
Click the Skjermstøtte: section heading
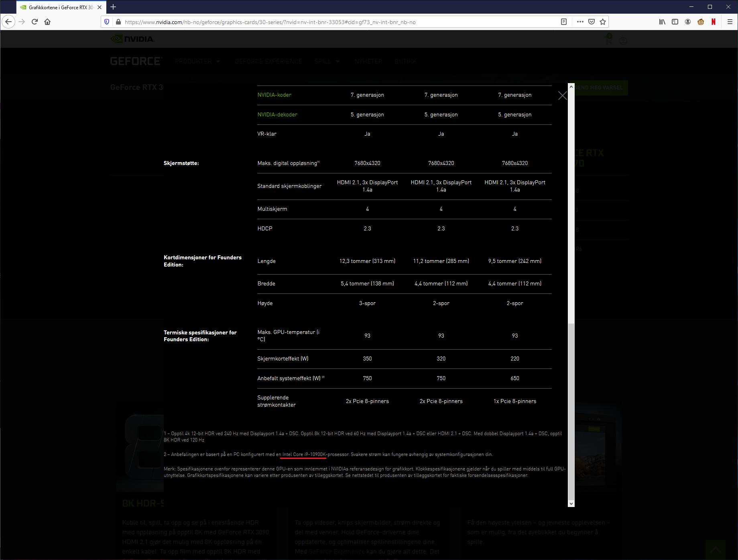(x=181, y=163)
